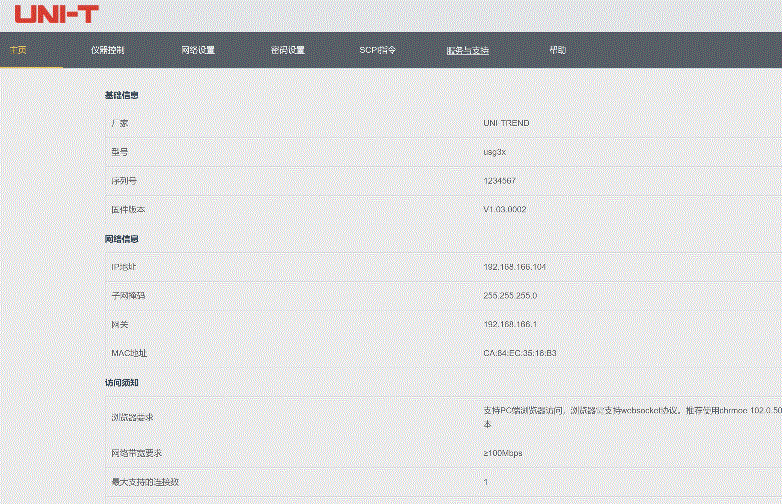Select the 帮助 help menu item
The height and width of the screenshot is (504, 782).
(x=557, y=50)
